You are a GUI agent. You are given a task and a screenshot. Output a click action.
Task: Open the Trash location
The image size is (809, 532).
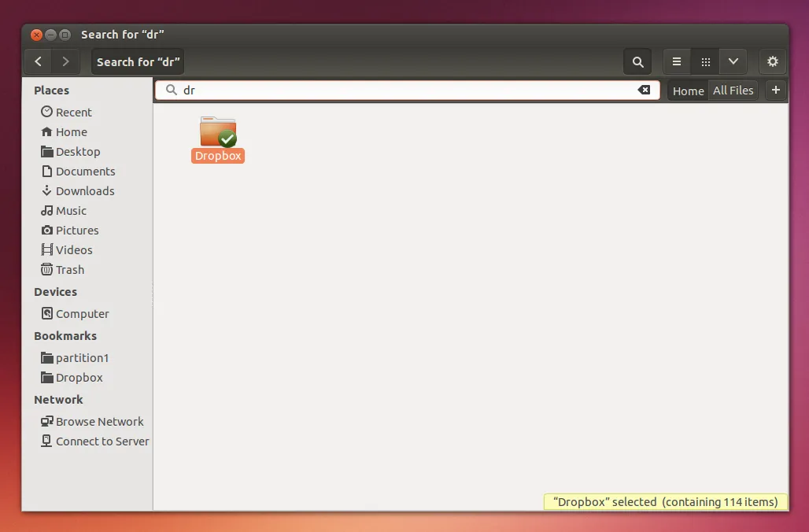[69, 270]
